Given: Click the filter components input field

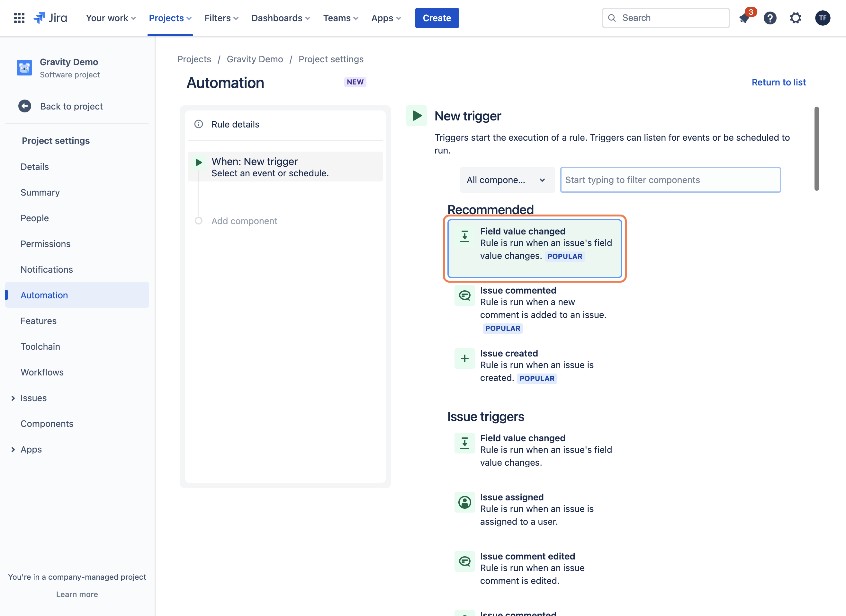Looking at the screenshot, I should point(670,180).
